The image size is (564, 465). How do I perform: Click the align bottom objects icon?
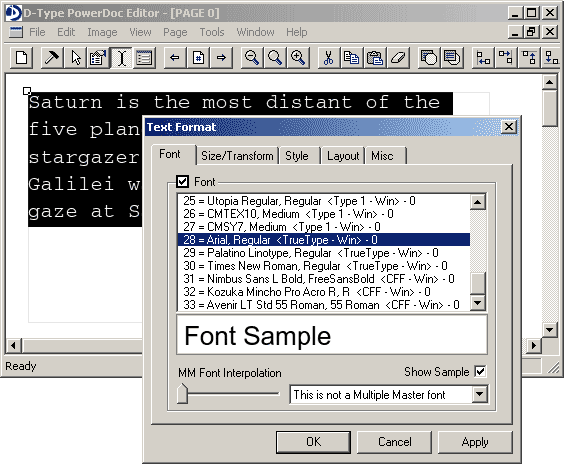click(551, 58)
